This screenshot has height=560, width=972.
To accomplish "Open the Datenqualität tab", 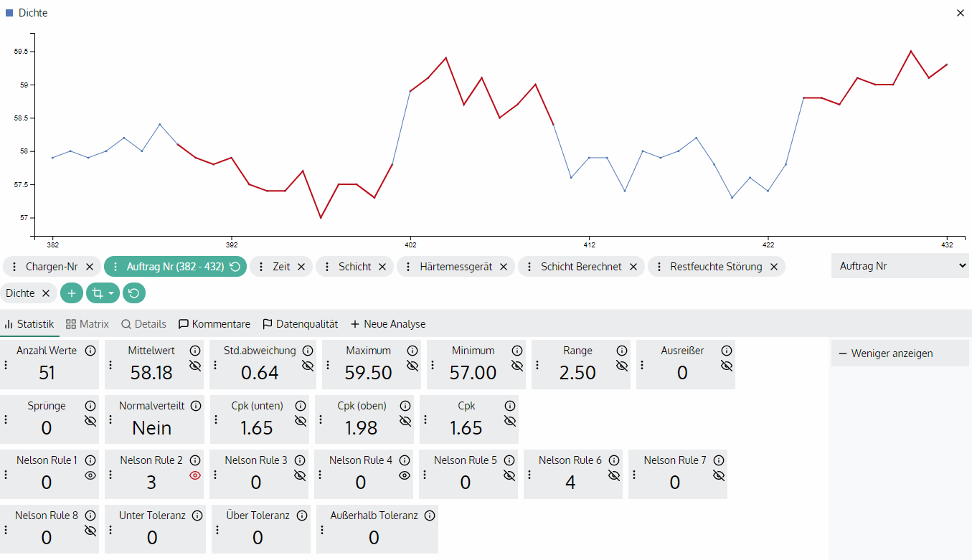I will tap(301, 324).
